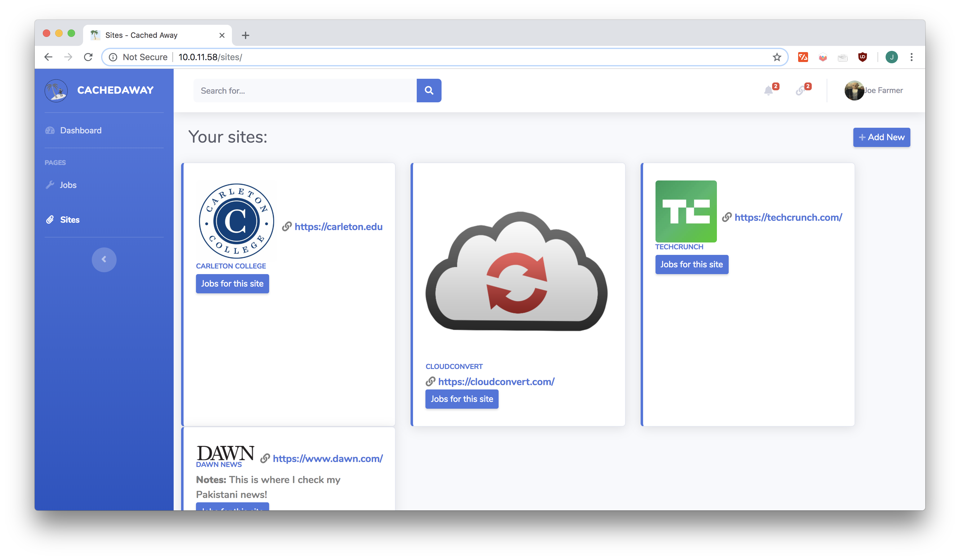Click Jobs for this site under CloudConvert

pos(461,399)
